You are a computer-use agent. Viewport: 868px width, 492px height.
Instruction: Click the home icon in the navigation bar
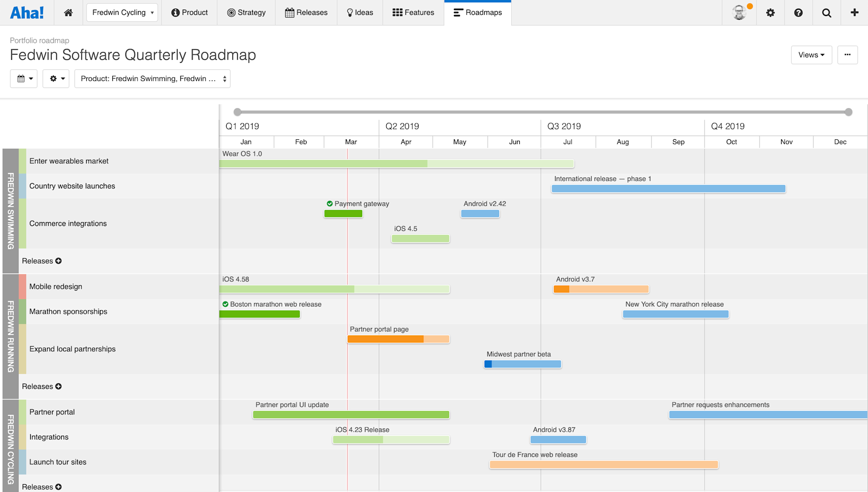point(68,13)
